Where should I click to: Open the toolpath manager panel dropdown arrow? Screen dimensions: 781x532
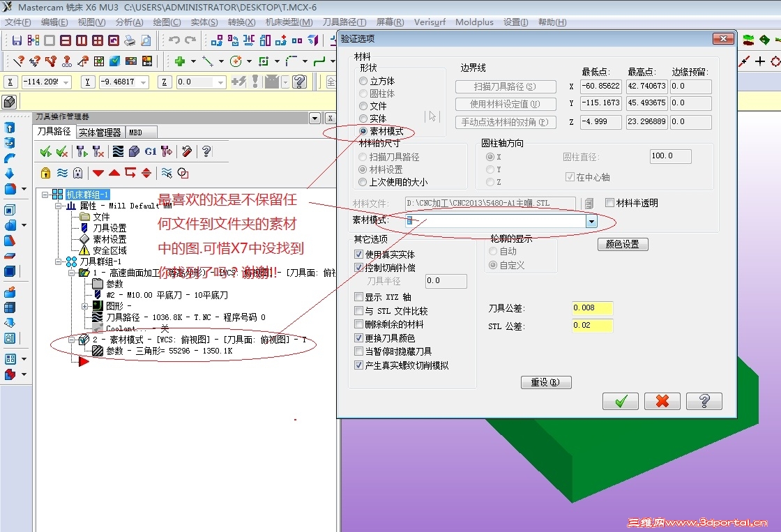(x=314, y=118)
